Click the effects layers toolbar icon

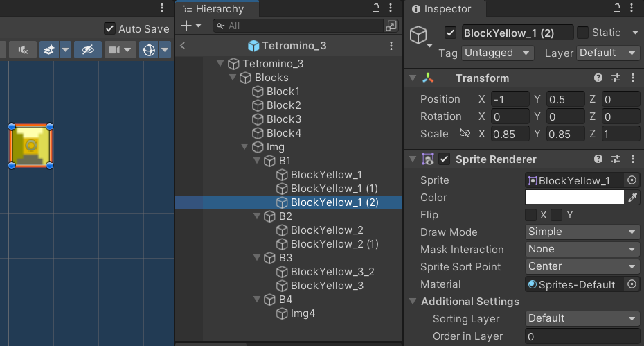click(x=49, y=50)
